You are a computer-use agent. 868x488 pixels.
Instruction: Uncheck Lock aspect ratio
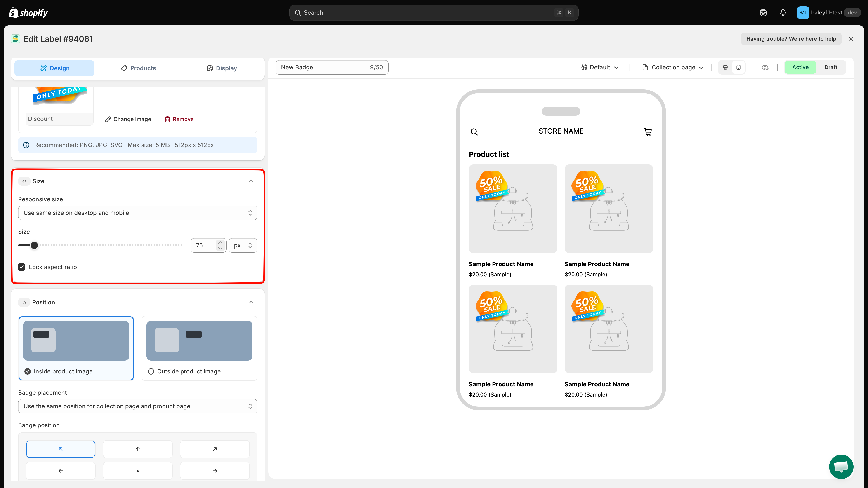click(22, 267)
